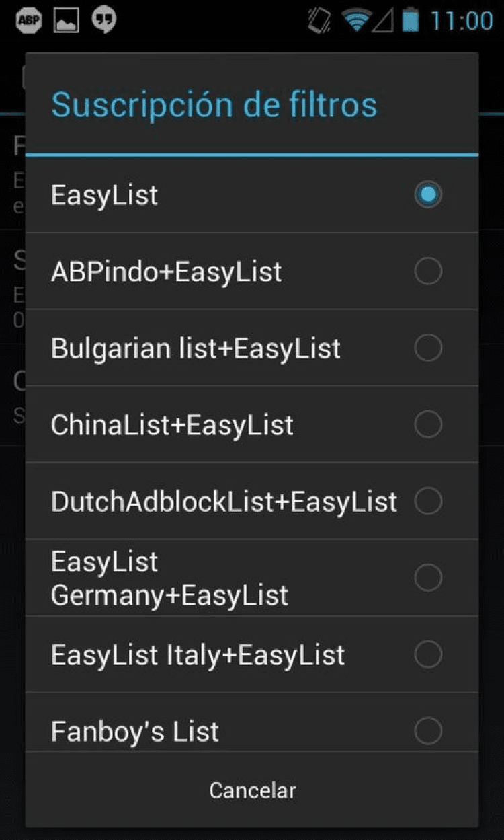504x840 pixels.
Task: Select the EasyList radio button
Action: (x=428, y=195)
